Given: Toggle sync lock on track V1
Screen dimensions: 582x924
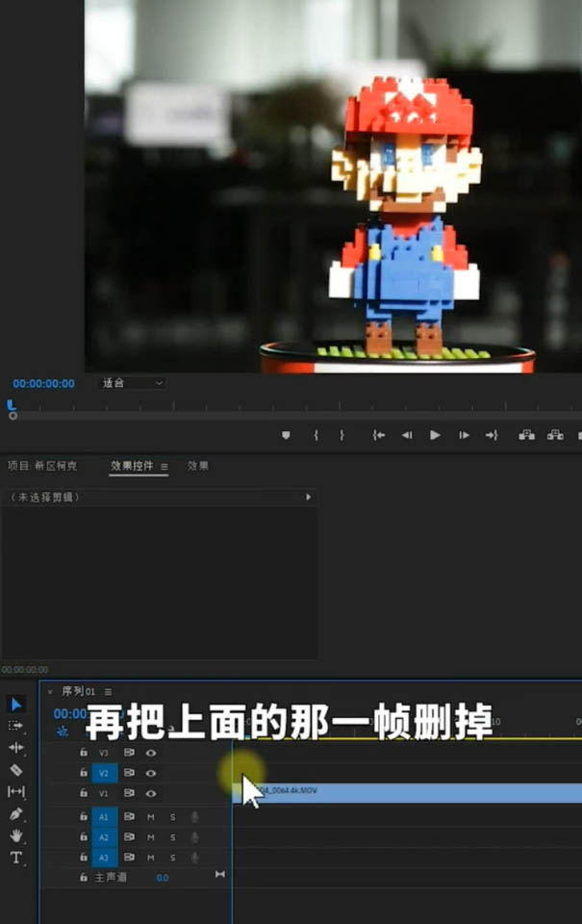Looking at the screenshot, I should [129, 793].
